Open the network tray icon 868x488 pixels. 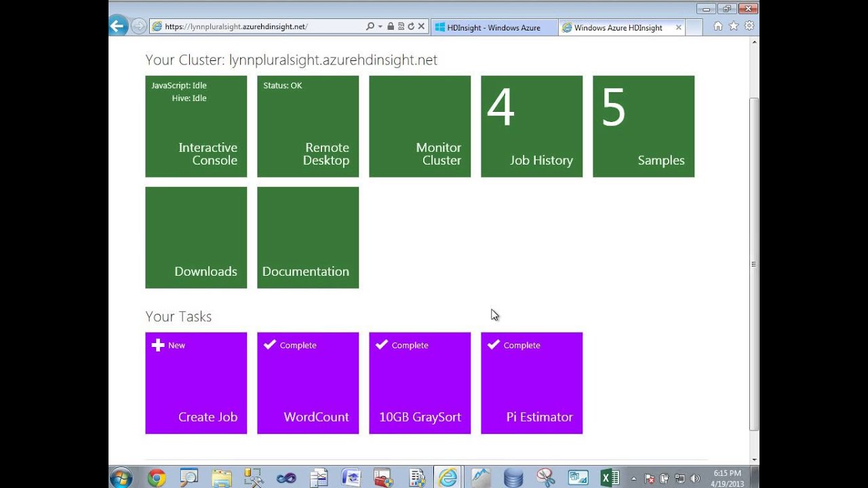pos(680,478)
